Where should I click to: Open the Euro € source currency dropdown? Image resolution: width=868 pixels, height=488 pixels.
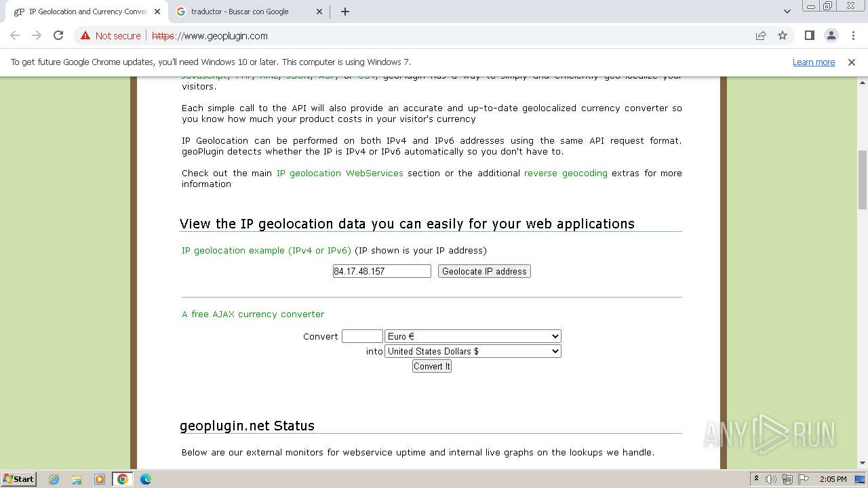(x=473, y=336)
